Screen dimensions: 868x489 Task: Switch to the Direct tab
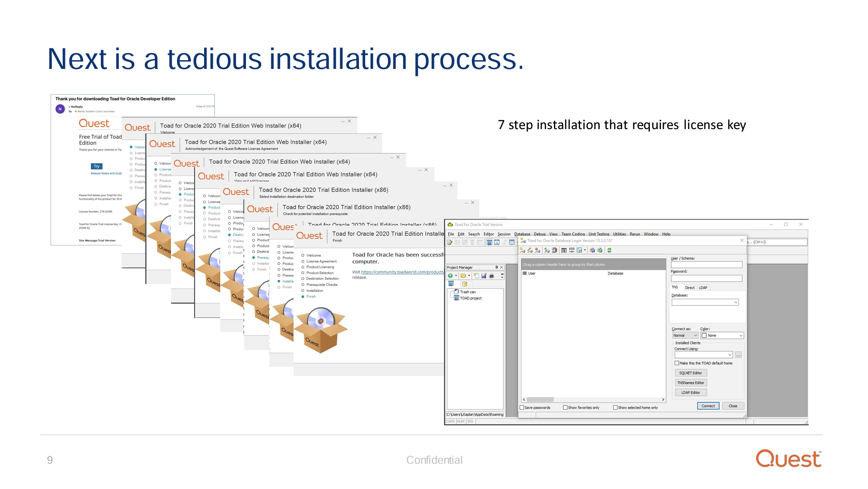click(690, 287)
